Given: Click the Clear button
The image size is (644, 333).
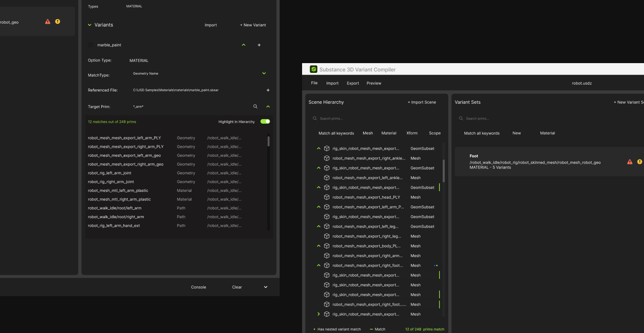Looking at the screenshot, I should tap(237, 287).
